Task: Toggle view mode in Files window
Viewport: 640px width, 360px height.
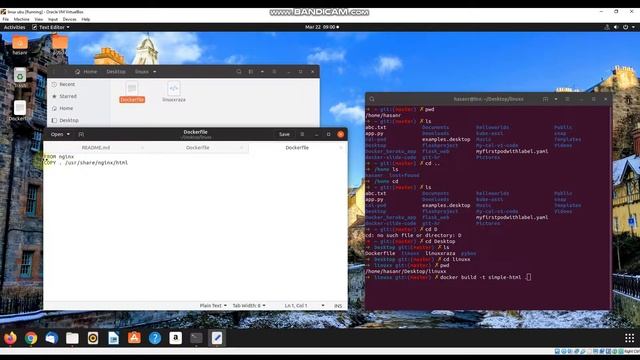Action: pyautogui.click(x=251, y=71)
